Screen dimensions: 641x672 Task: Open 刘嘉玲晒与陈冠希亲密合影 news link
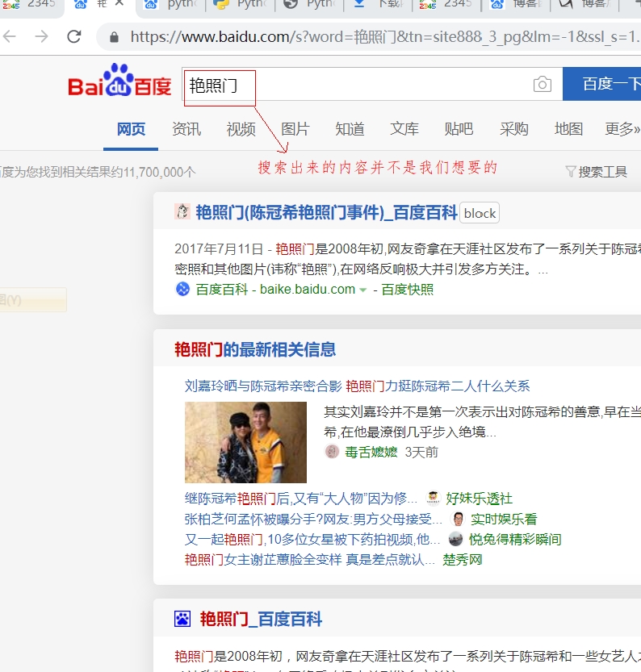point(357,386)
